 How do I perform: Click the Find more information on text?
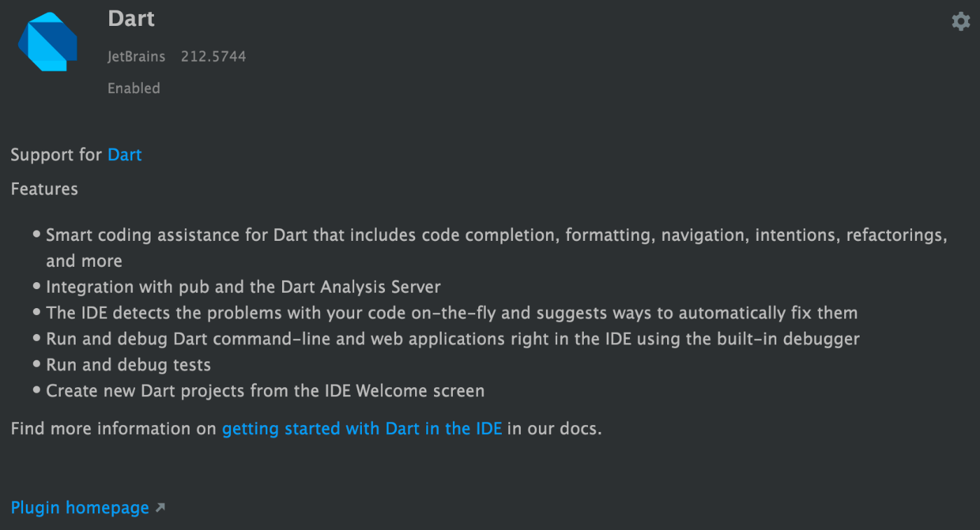click(113, 428)
